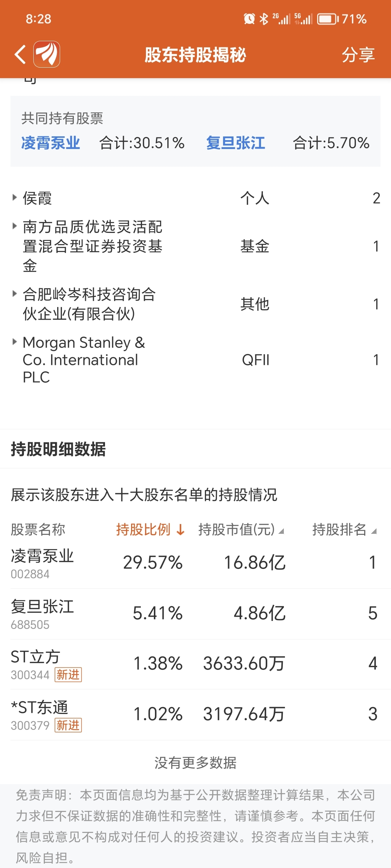Tap the Bluetooth status bar icon
The height and width of the screenshot is (868, 391).
(264, 19)
